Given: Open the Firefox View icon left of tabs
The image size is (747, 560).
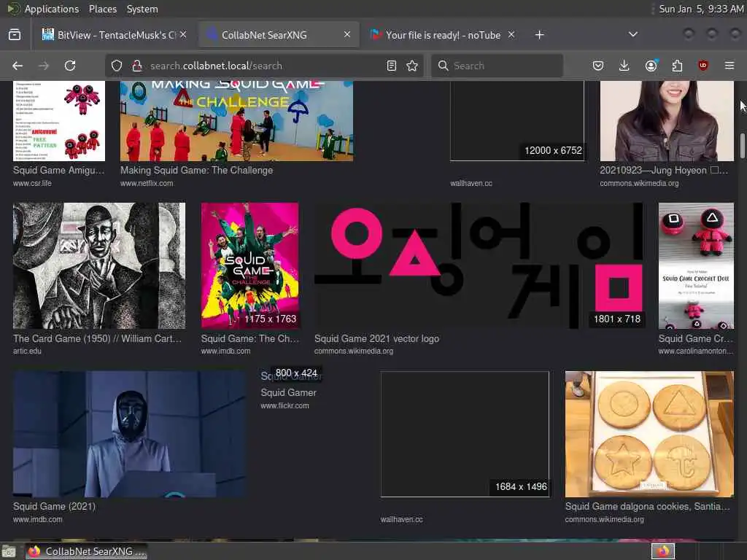Looking at the screenshot, I should coord(15,35).
